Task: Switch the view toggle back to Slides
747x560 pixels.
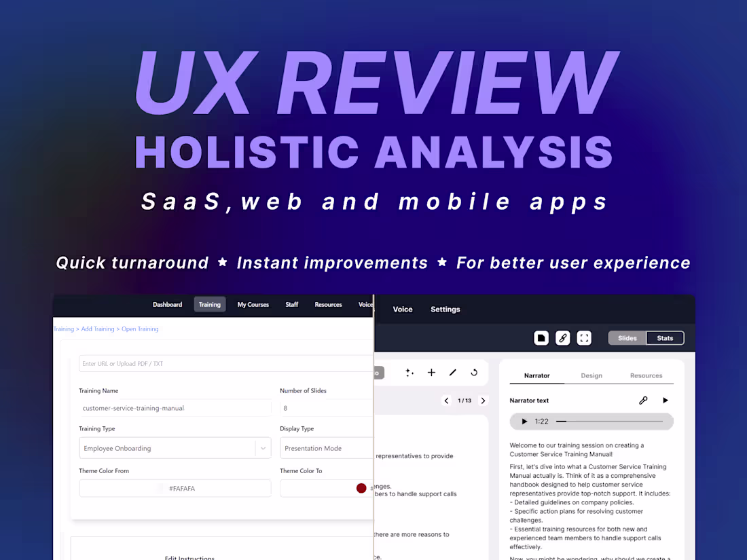Action: coord(627,338)
